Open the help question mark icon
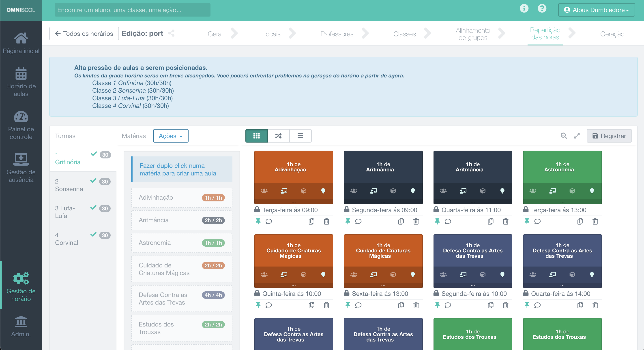 [x=542, y=9]
